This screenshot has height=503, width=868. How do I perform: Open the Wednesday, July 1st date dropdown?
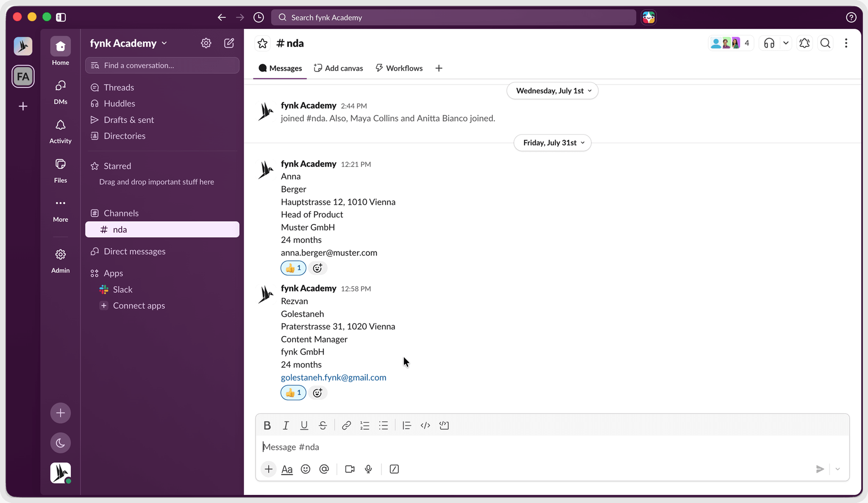point(552,91)
